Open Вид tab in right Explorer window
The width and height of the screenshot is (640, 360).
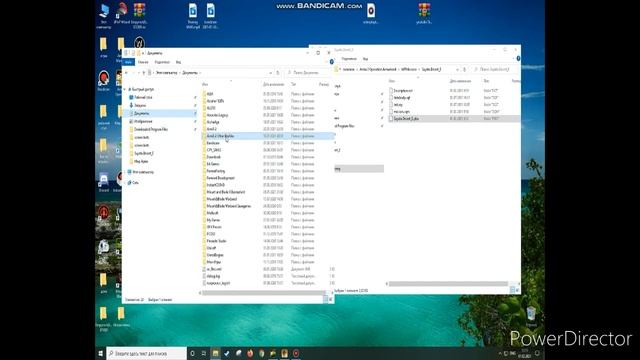click(365, 59)
